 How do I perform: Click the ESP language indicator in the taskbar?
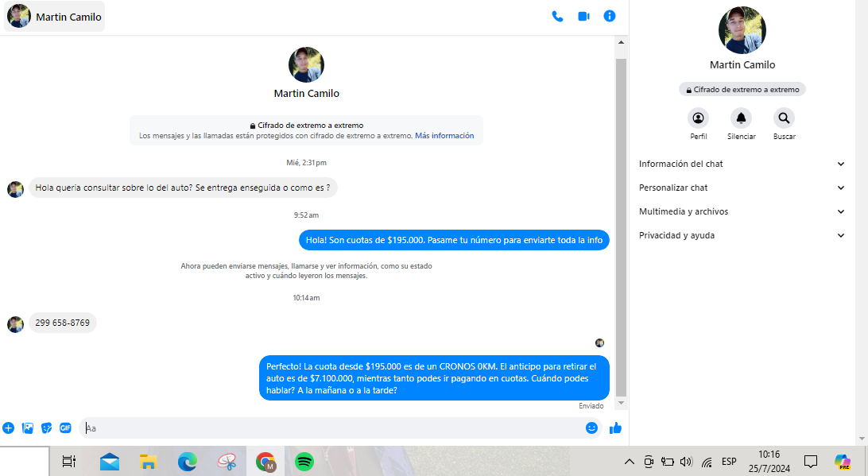729,461
